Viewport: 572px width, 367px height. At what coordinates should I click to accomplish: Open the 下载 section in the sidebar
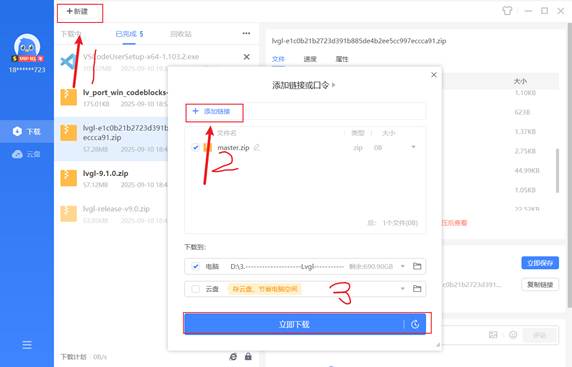27,131
